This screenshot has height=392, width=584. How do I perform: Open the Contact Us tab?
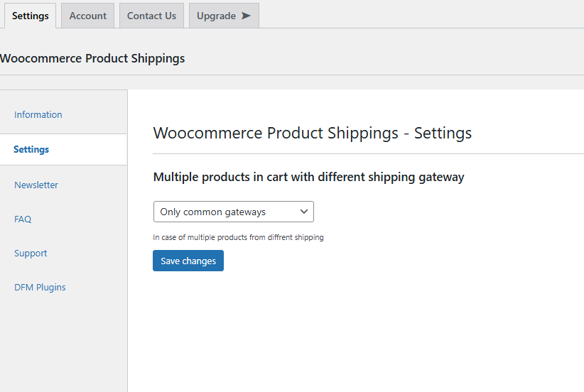[151, 16]
